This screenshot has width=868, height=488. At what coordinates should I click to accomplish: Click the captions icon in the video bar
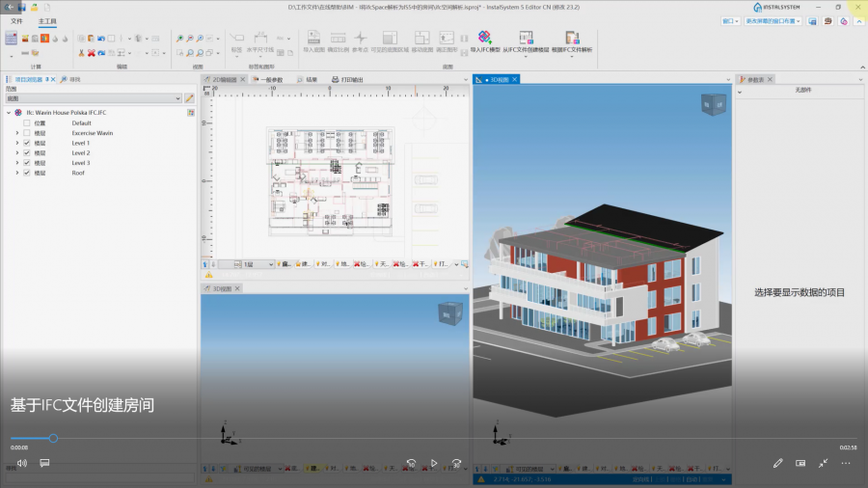pos(44,463)
